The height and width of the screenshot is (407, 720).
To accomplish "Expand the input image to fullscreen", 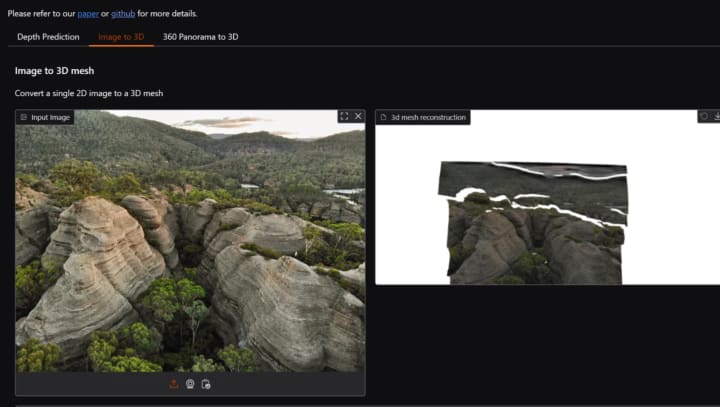I will pos(344,116).
